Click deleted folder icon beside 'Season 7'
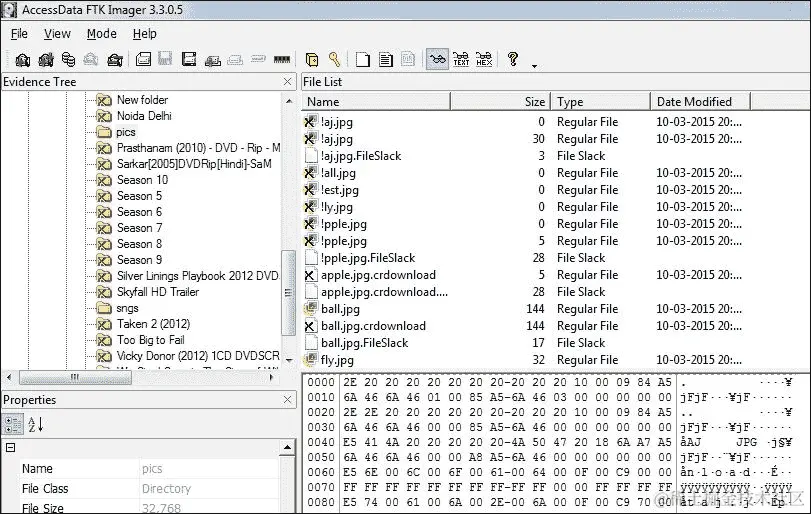This screenshot has height=514, width=811. pyautogui.click(x=104, y=229)
